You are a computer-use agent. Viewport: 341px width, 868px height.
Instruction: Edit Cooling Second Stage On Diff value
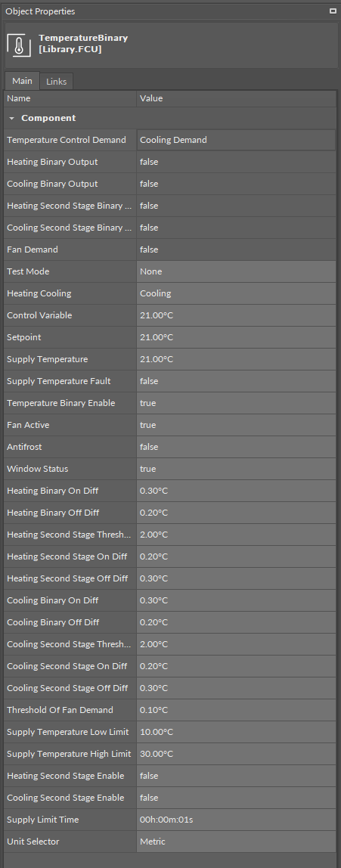click(x=236, y=666)
